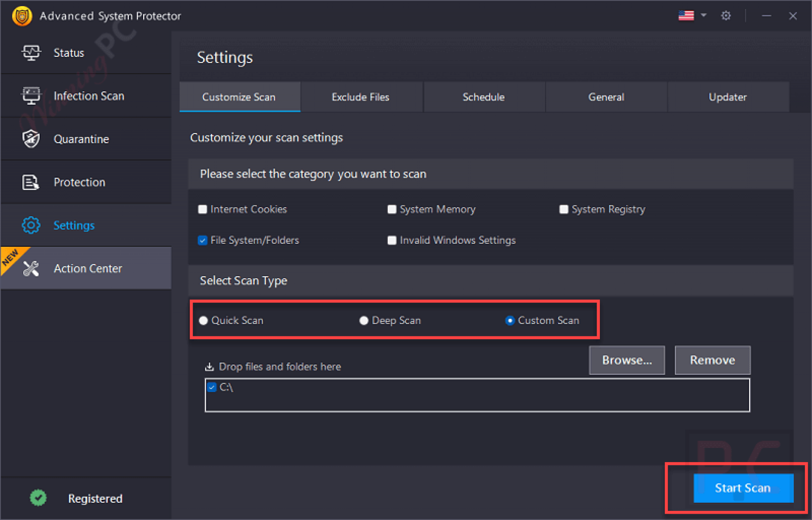This screenshot has width=812, height=520.
Task: Click the Start Scan button
Action: (743, 488)
